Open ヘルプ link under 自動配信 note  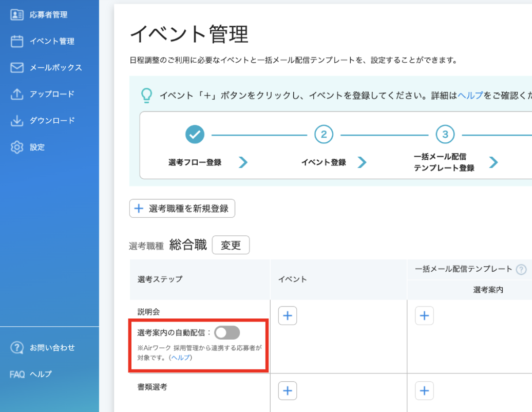pos(181,358)
